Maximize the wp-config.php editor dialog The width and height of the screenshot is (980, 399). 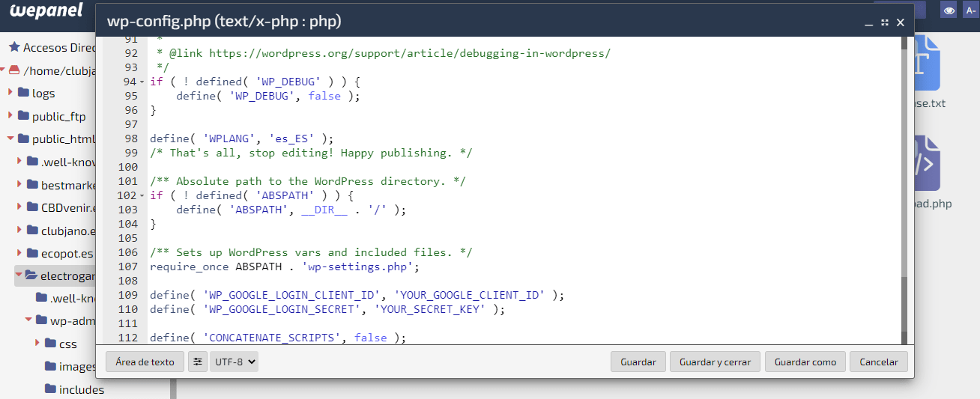pyautogui.click(x=885, y=23)
